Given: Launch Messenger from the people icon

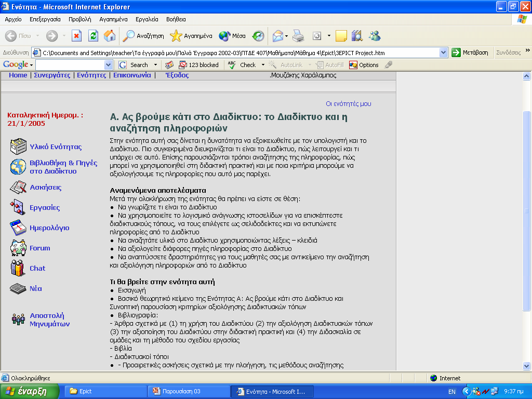Looking at the screenshot, I should tap(375, 36).
